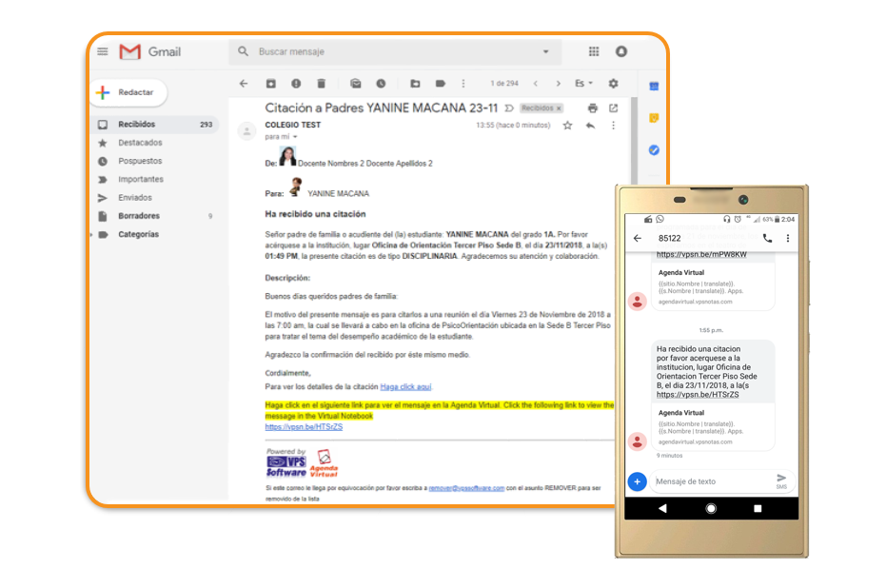The image size is (886, 588).
Task: Apply a label to the email
Action: [x=441, y=84]
